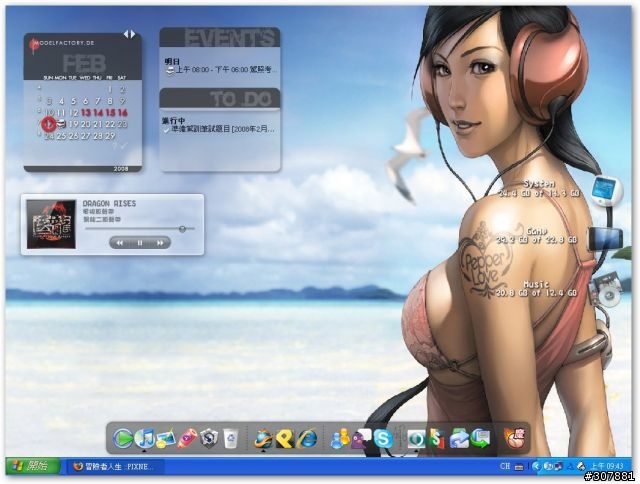Select February 29 in the calendar
Viewport: 640px width, 484px height.
[x=110, y=136]
